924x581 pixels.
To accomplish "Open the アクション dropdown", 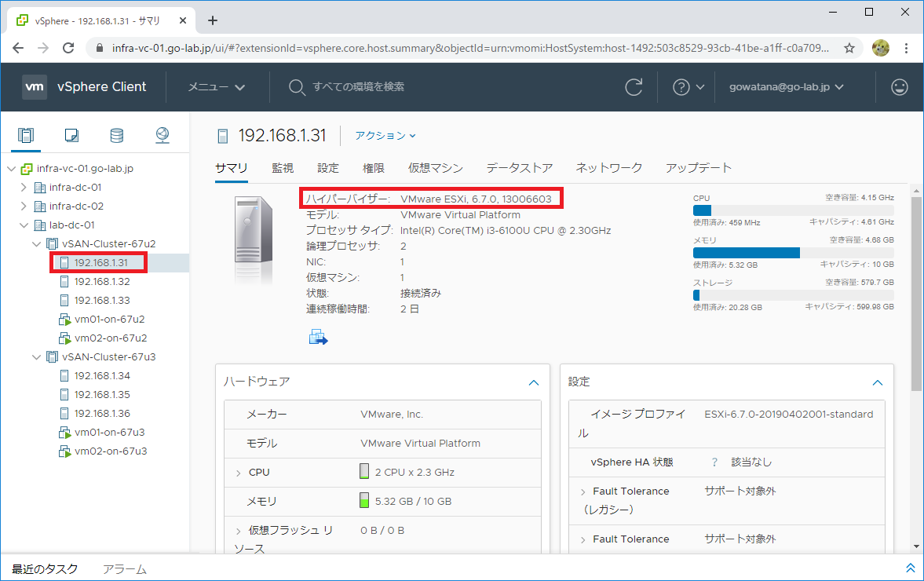I will point(385,136).
